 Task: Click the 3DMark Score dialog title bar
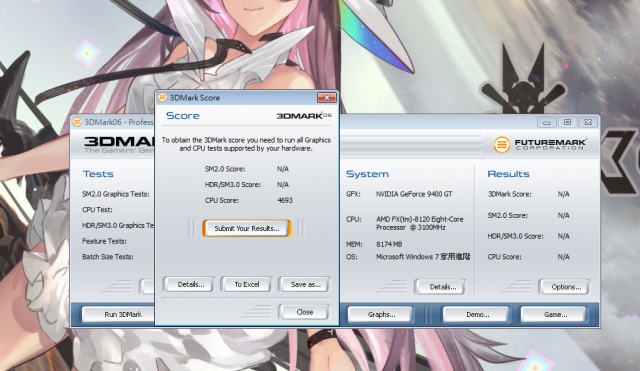pyautogui.click(x=247, y=98)
